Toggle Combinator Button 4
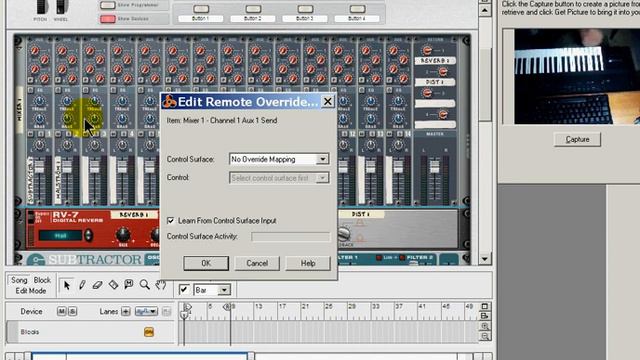 [x=357, y=9]
